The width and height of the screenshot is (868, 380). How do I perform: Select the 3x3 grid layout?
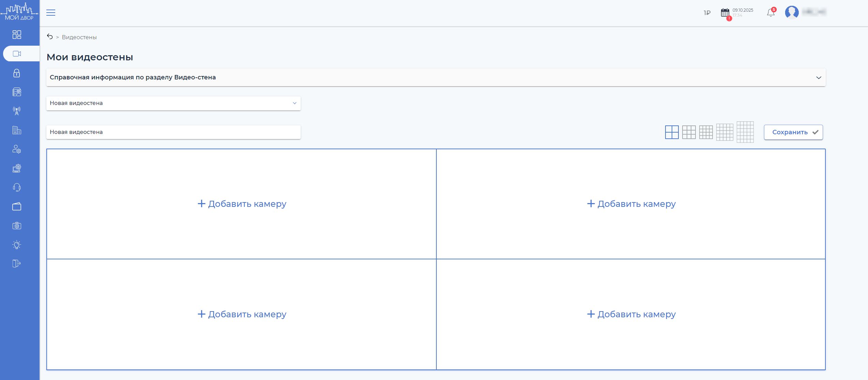click(689, 132)
